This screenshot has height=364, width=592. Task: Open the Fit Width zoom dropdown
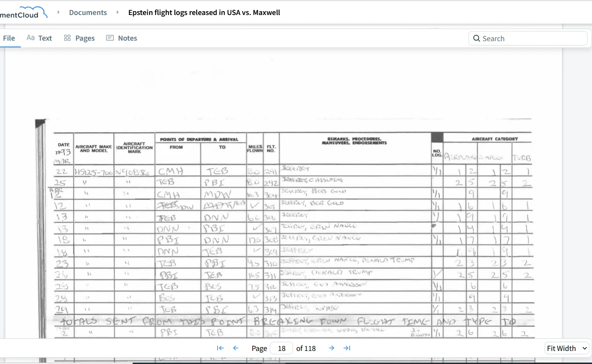click(x=566, y=348)
